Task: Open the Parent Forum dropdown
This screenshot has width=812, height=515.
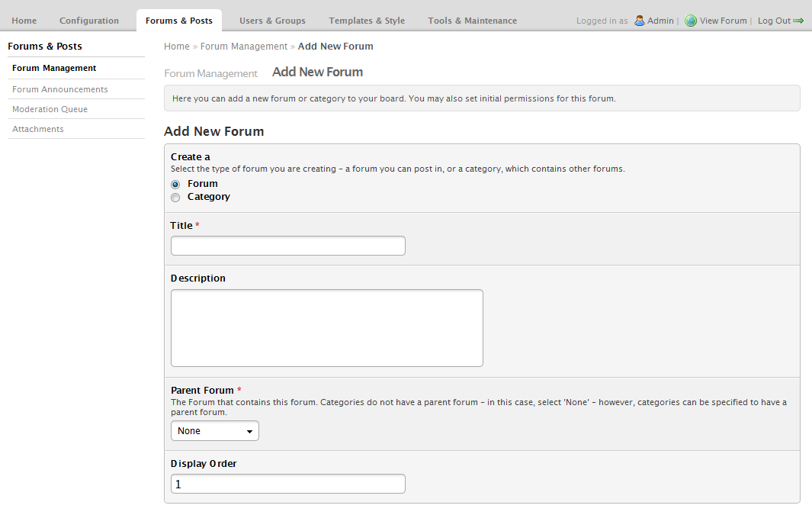Action: tap(215, 431)
